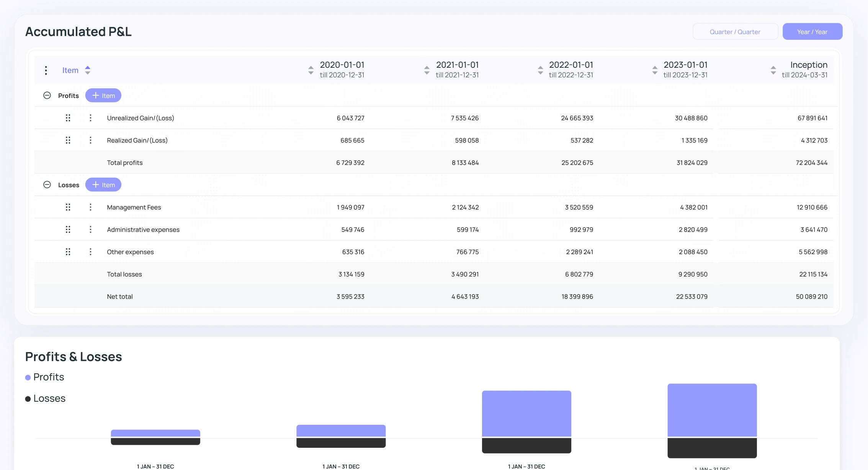Click Management Fees row drag handle
868x470 pixels.
point(68,207)
